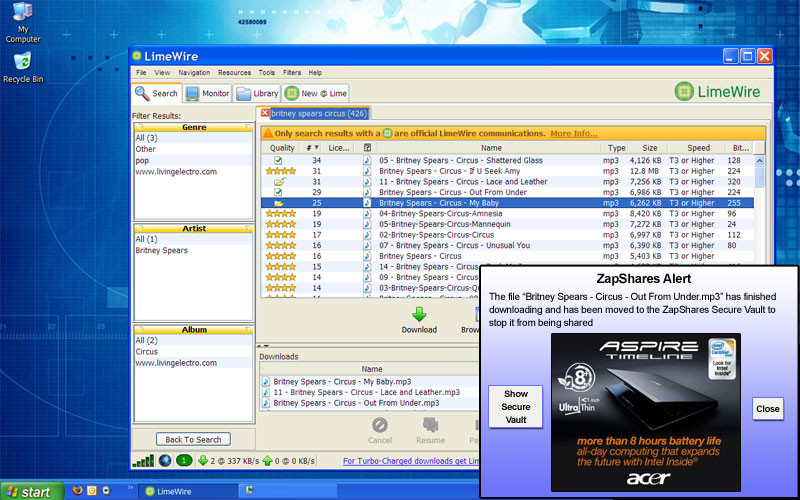Click the scroll up arrow of results list
Viewport: 800px width, 500px height.
point(759,161)
